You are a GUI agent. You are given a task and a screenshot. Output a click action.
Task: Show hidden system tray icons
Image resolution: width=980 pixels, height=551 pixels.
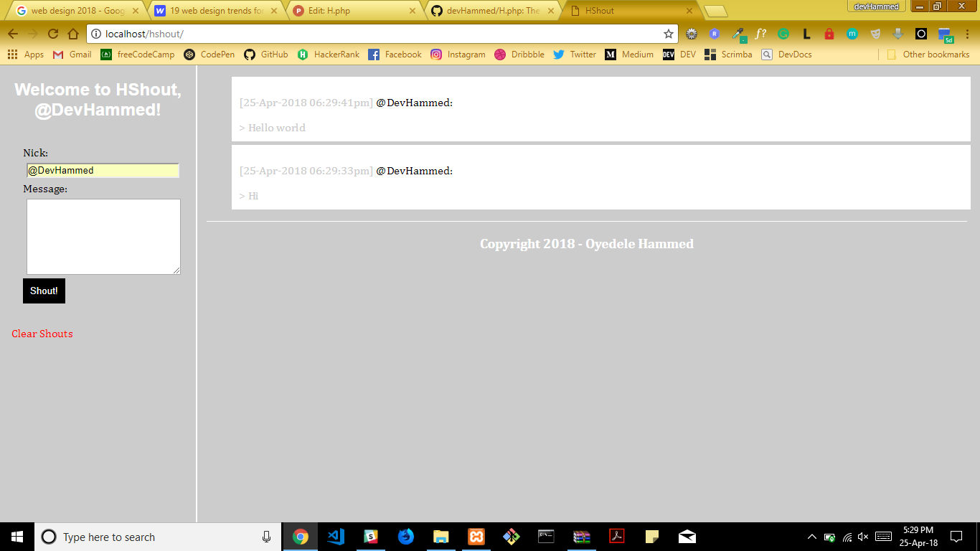pyautogui.click(x=812, y=537)
